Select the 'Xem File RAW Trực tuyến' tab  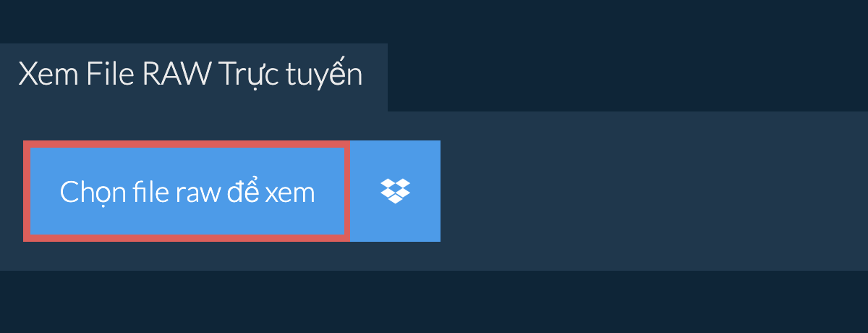194,77
